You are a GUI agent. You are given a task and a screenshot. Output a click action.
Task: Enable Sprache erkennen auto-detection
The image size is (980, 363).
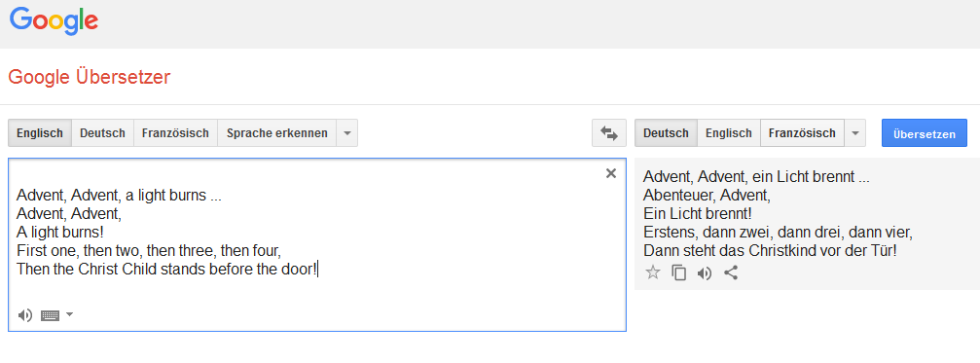point(277,133)
